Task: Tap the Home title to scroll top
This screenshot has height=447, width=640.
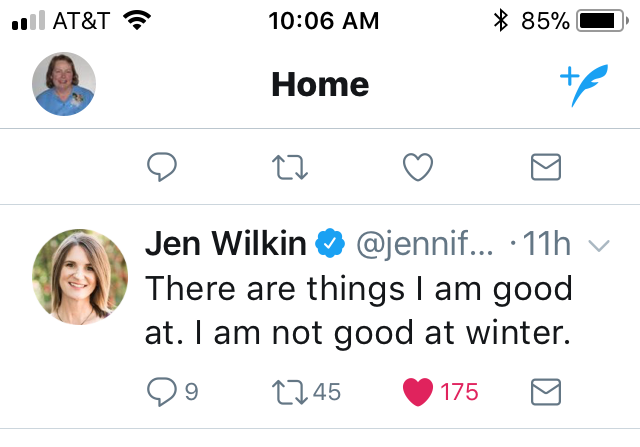Action: coord(320,85)
